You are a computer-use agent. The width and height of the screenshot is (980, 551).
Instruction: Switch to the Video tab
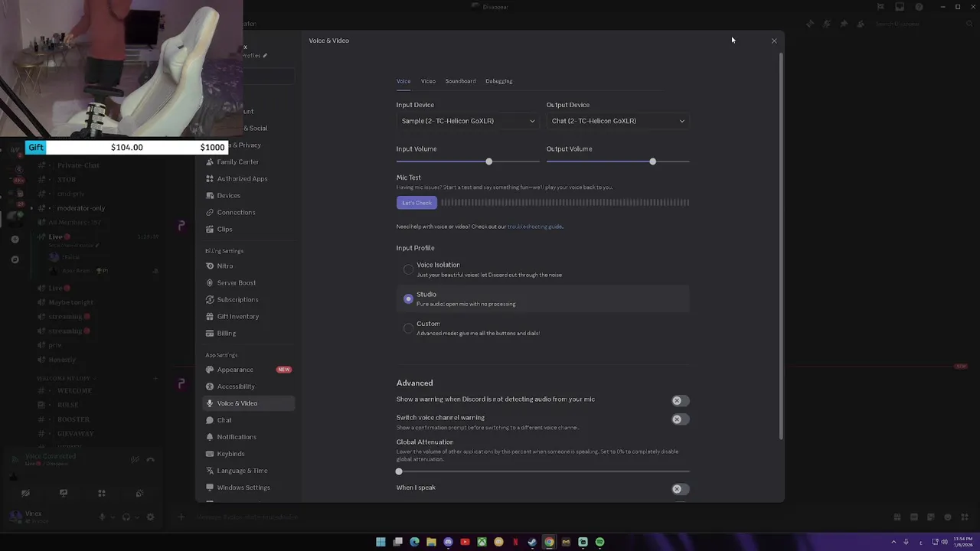428,81
